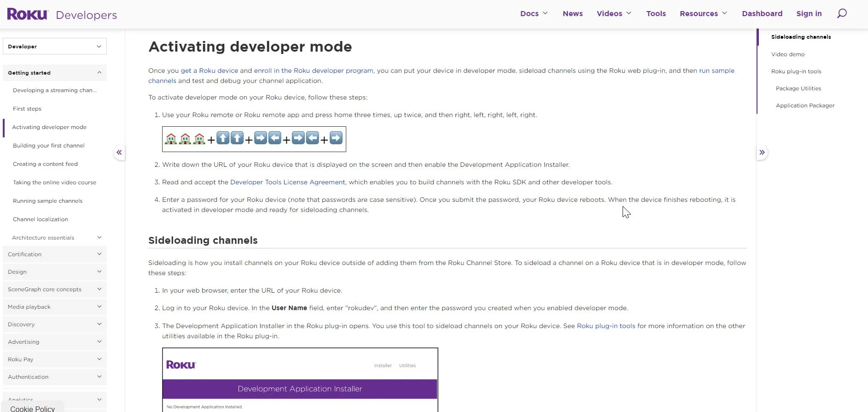Open the Tools page
The width and height of the screenshot is (868, 412).
(656, 13)
